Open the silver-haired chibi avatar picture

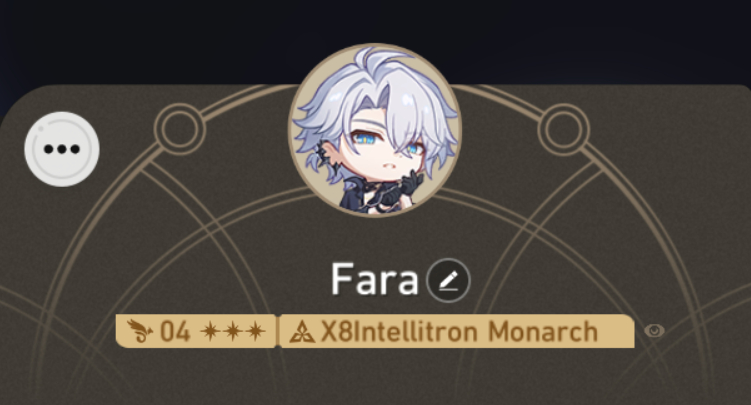[x=375, y=130]
